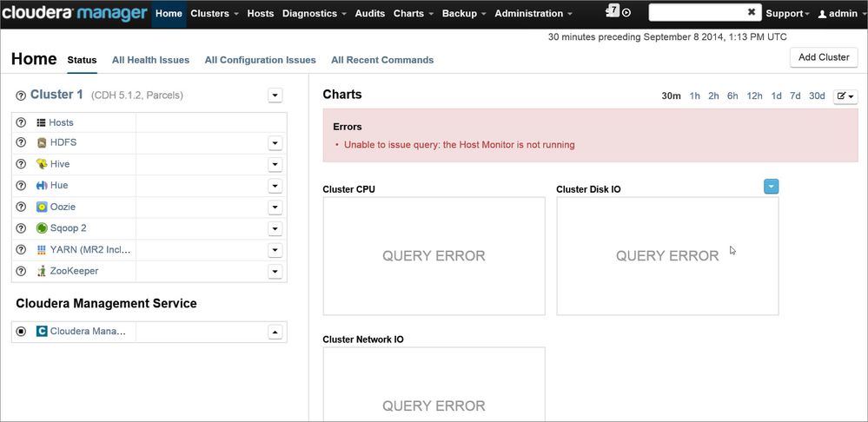Viewport: 868px width, 422px height.
Task: Click the Cluster 1 health status icon
Action: 21,96
